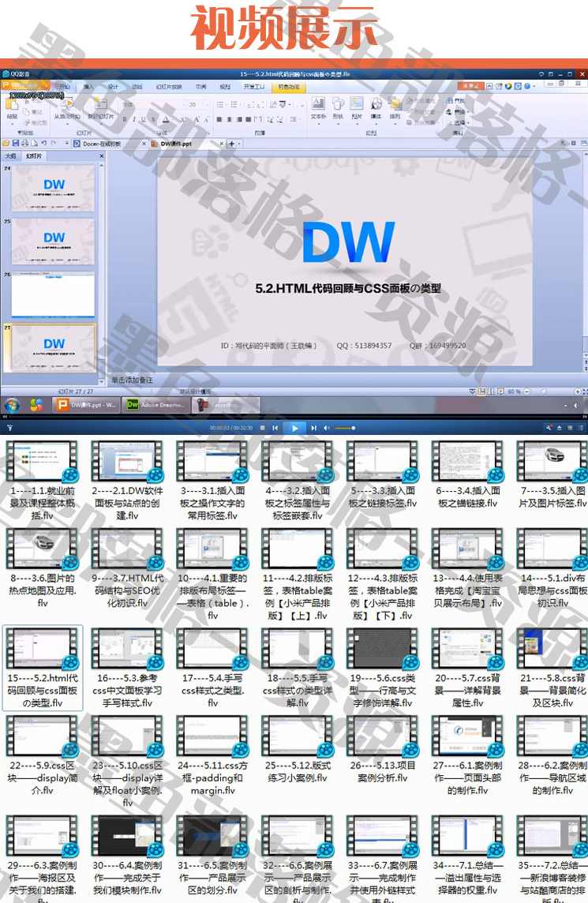
Task: Skip to the previous video in the player
Action: (x=275, y=428)
